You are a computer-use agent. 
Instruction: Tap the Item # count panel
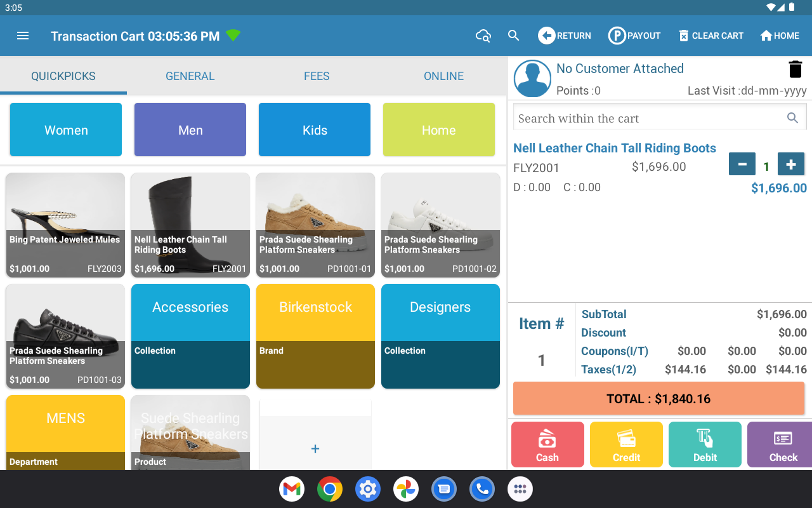click(541, 342)
